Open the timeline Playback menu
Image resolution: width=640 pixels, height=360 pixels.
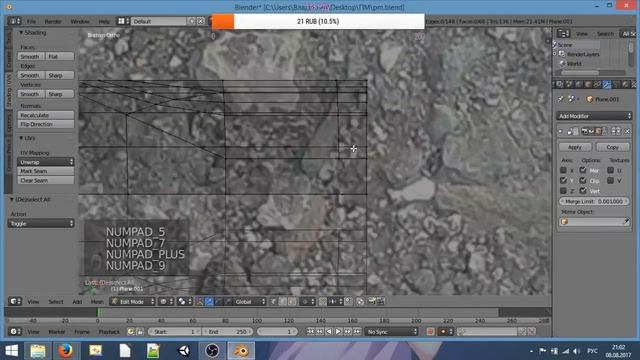point(109,332)
